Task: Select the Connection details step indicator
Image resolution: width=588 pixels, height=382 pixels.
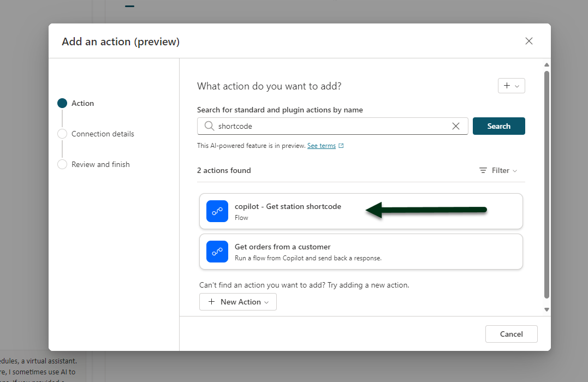Action: click(x=62, y=134)
